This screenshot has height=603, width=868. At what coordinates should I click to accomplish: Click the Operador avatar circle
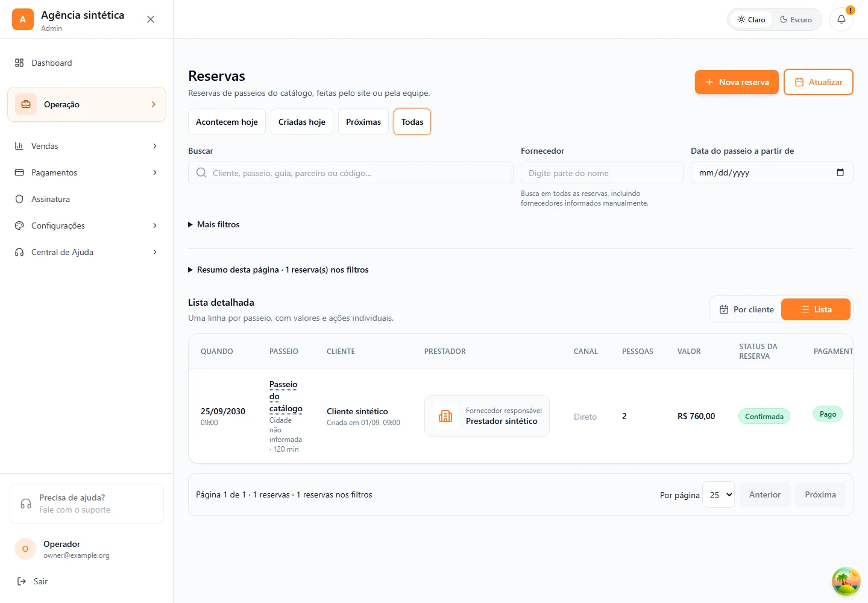(25, 549)
